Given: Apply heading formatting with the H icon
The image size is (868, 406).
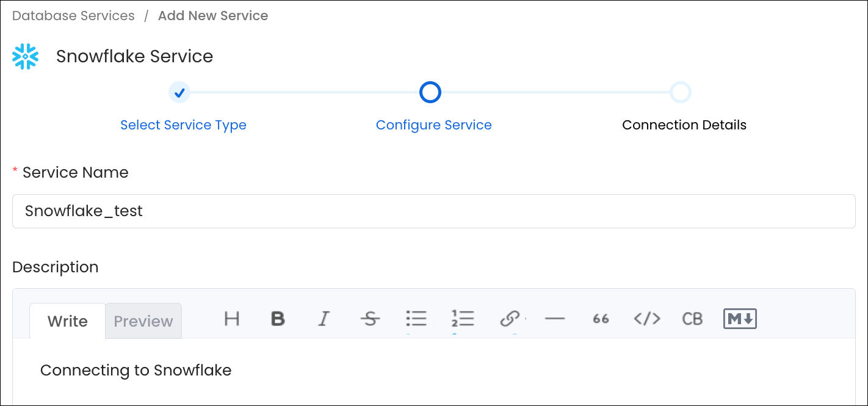Looking at the screenshot, I should pos(231,318).
